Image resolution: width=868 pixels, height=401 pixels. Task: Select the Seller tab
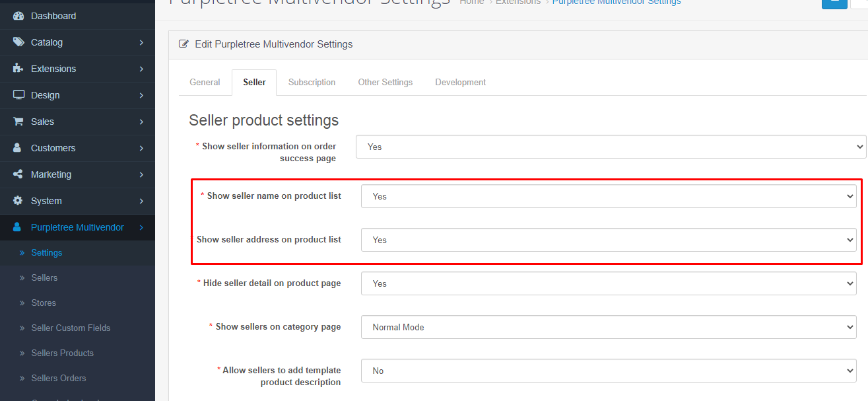[254, 83]
